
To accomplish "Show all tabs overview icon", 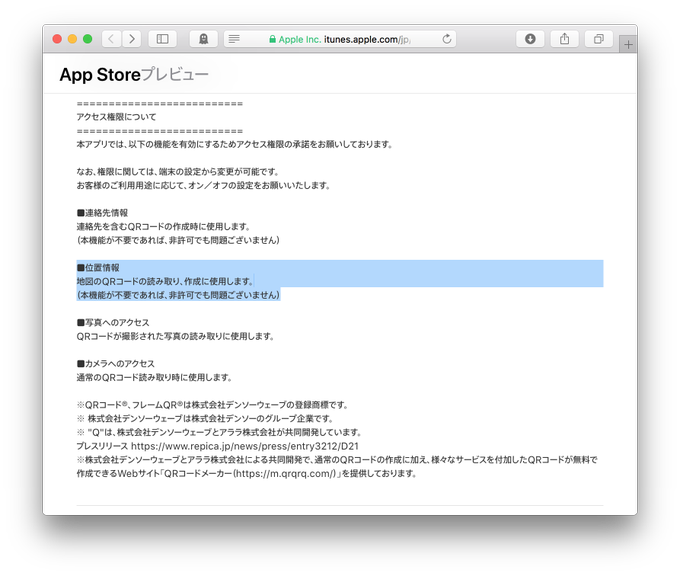I will coord(598,39).
